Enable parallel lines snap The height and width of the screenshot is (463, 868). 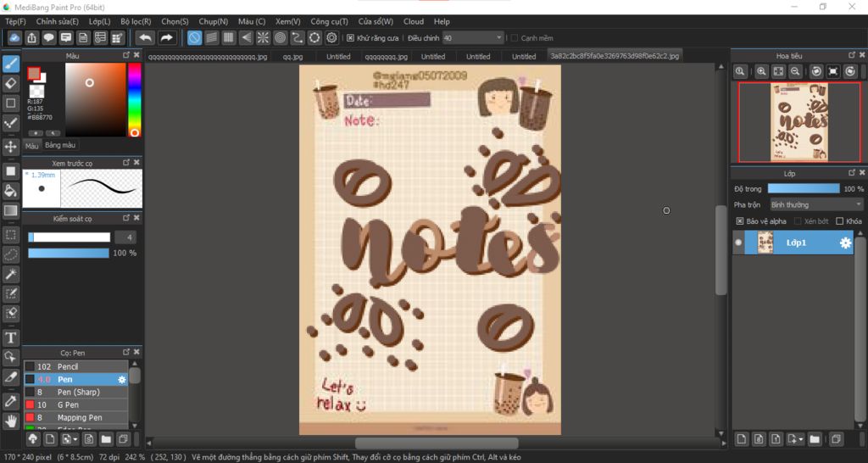pyautogui.click(x=211, y=37)
